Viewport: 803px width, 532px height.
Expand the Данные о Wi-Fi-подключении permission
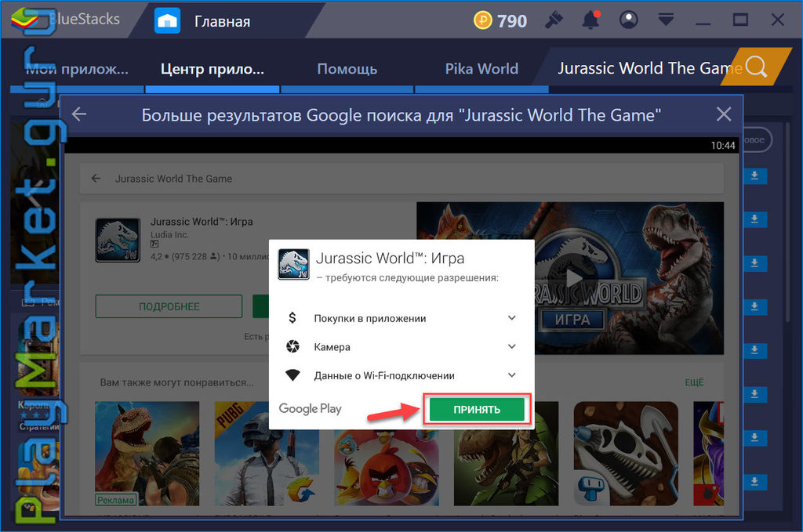click(511, 375)
